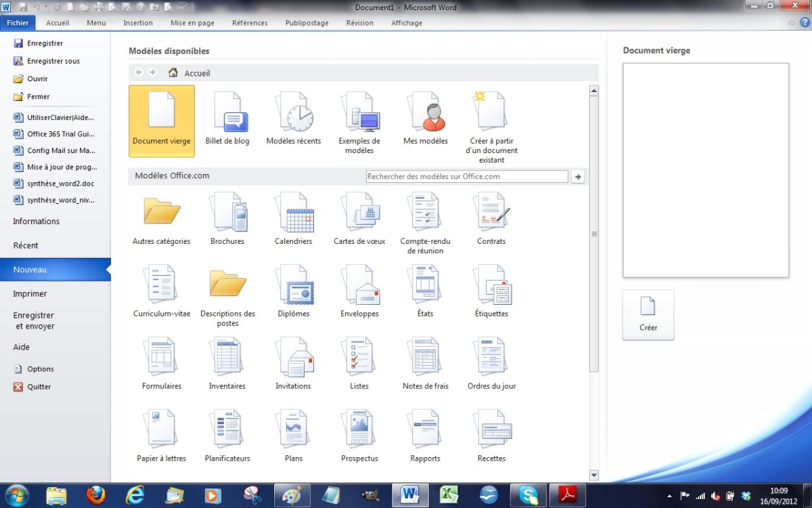The image size is (812, 508).
Task: Open the Inventaires template category
Action: (x=227, y=364)
